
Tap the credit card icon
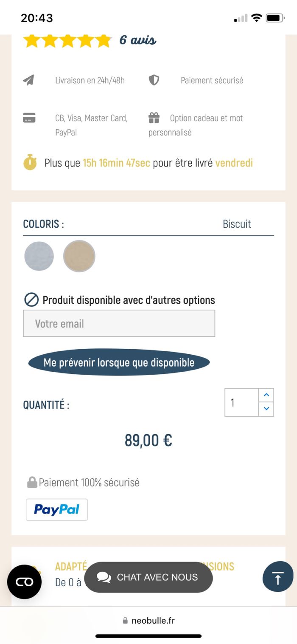point(29,118)
